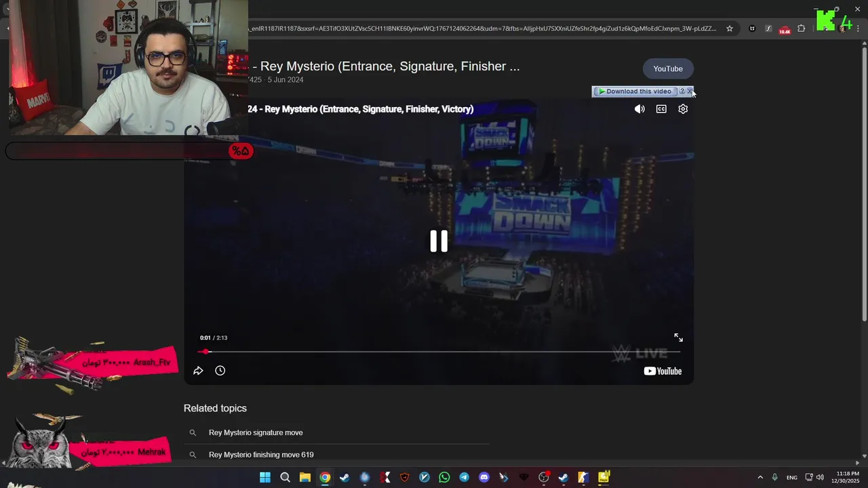Click the scrollbar down arrow
The width and height of the screenshot is (868, 488).
click(x=863, y=456)
